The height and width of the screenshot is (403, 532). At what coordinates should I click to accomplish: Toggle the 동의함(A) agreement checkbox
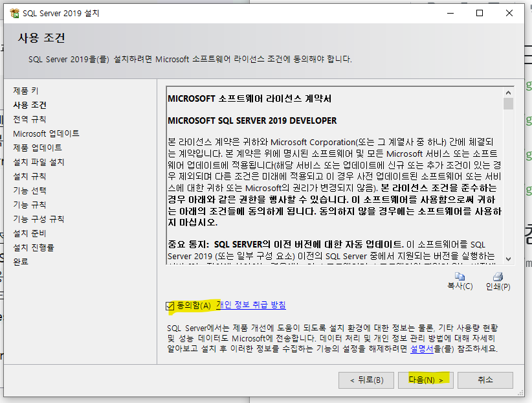click(x=170, y=306)
